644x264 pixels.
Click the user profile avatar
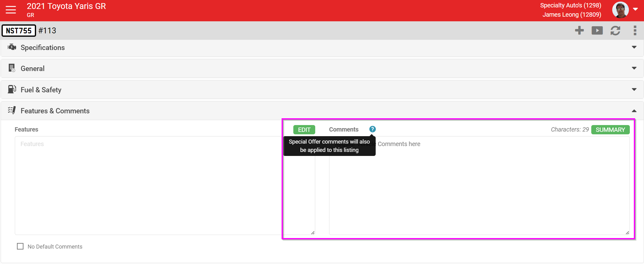tap(620, 10)
